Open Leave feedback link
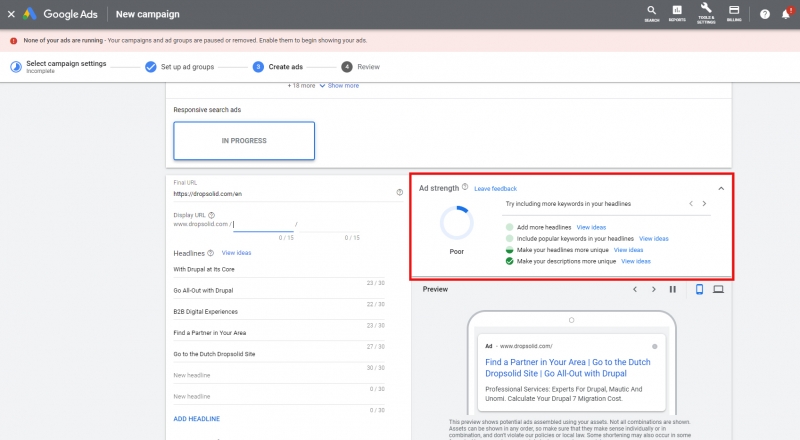Viewport: 800px width, 440px height. click(495, 189)
